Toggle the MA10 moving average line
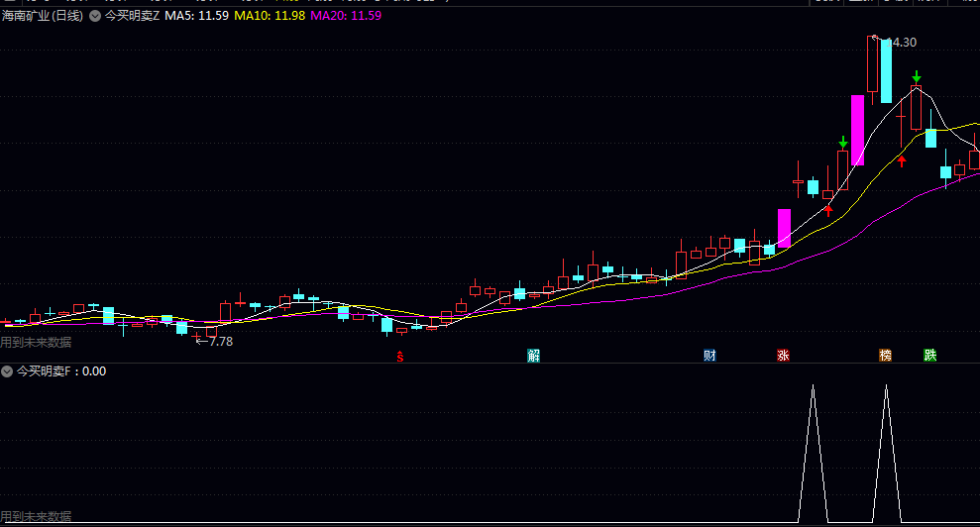 (270, 16)
